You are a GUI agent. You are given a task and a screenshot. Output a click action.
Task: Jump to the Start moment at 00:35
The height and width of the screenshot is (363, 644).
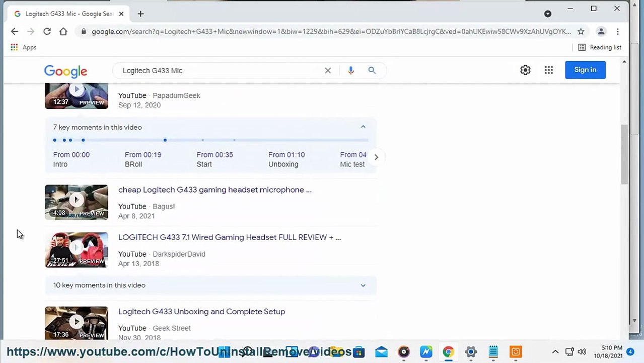pos(214,159)
